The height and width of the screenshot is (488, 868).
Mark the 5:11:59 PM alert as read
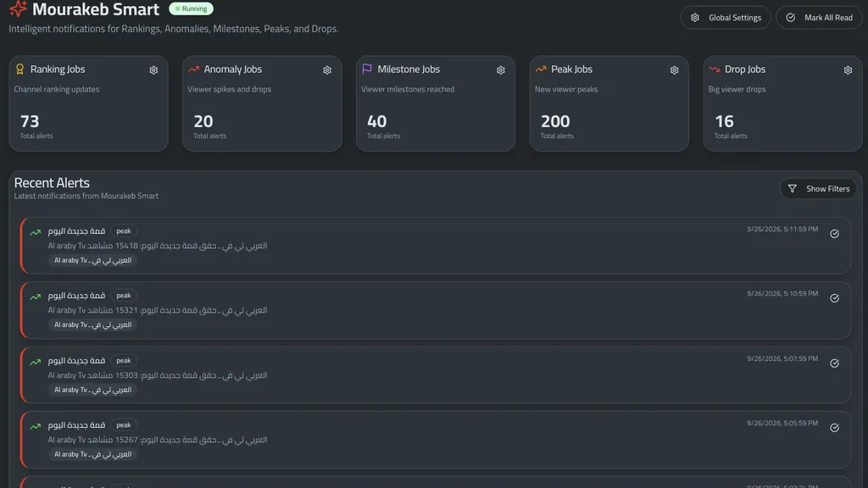(x=834, y=234)
